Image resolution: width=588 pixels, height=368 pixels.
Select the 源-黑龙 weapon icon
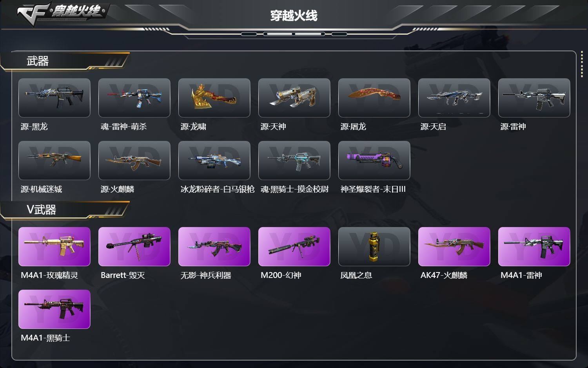point(54,98)
